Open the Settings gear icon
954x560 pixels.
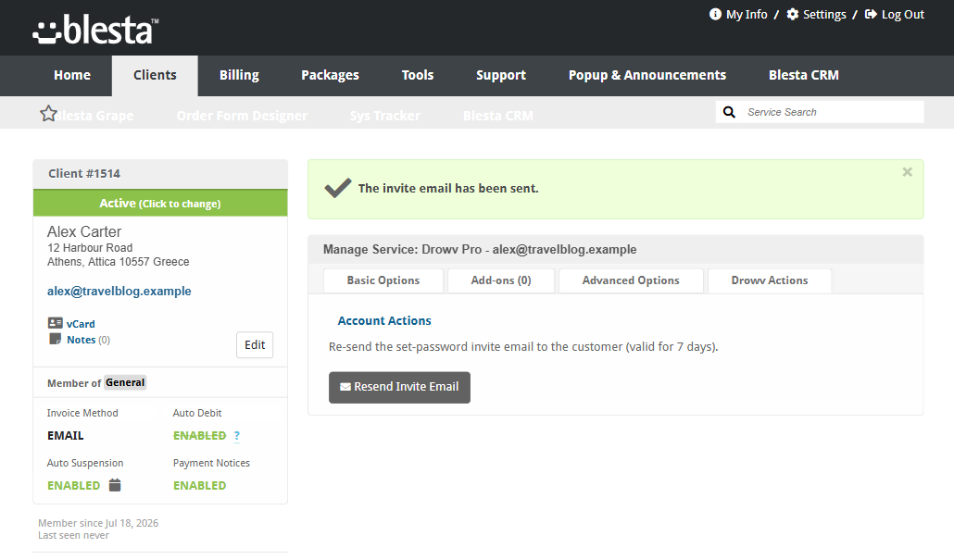click(x=792, y=14)
